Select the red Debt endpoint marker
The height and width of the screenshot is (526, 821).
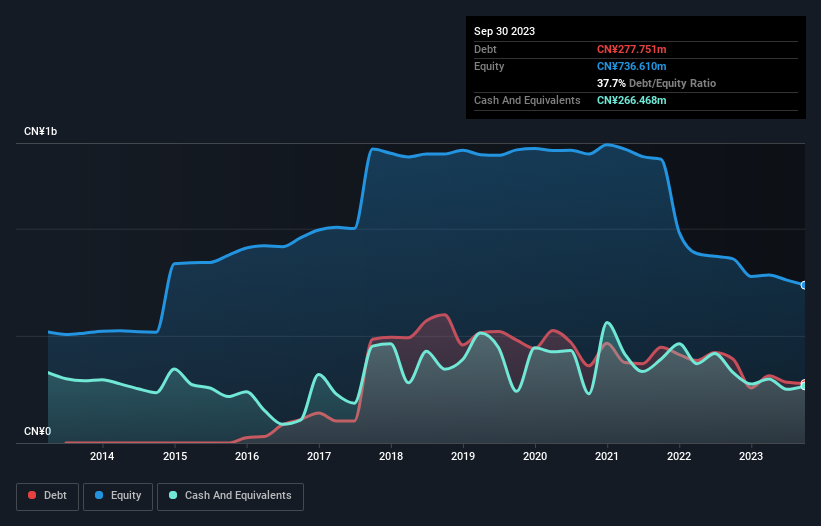[x=804, y=383]
